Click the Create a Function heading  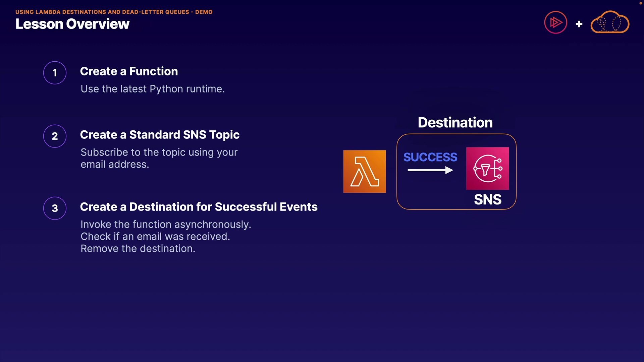click(x=129, y=71)
